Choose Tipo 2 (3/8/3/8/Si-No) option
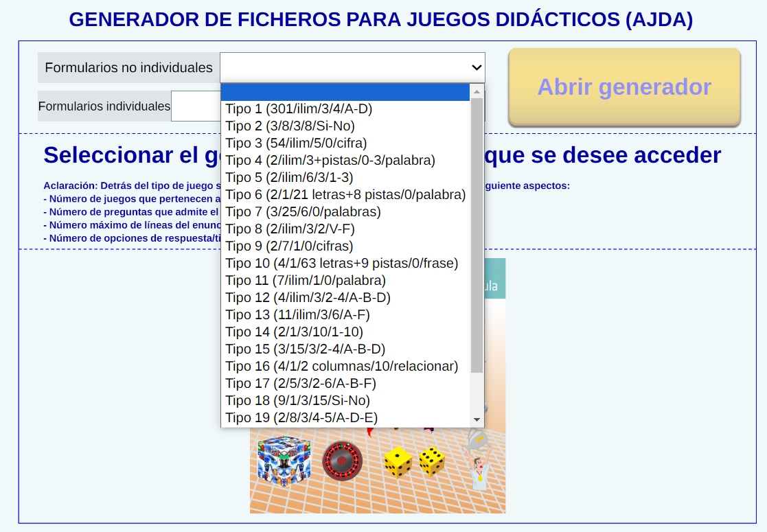Image resolution: width=767 pixels, height=532 pixels. pos(290,126)
